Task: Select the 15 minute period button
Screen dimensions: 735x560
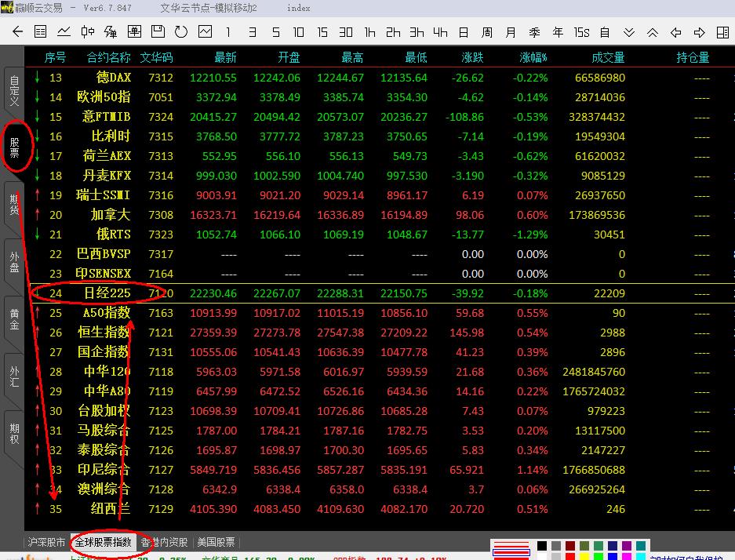Action: (322, 32)
